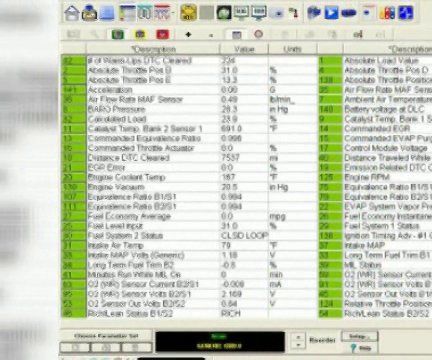Click the blue running figure icon

tap(406, 13)
